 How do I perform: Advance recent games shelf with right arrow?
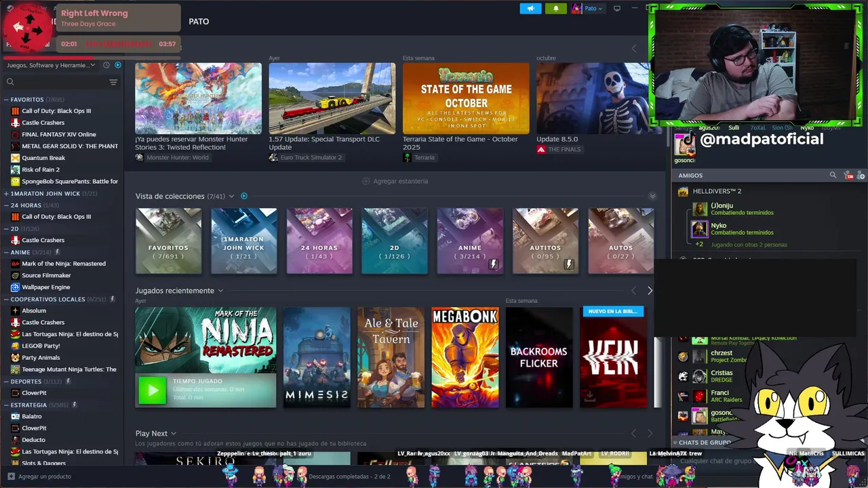point(650,291)
